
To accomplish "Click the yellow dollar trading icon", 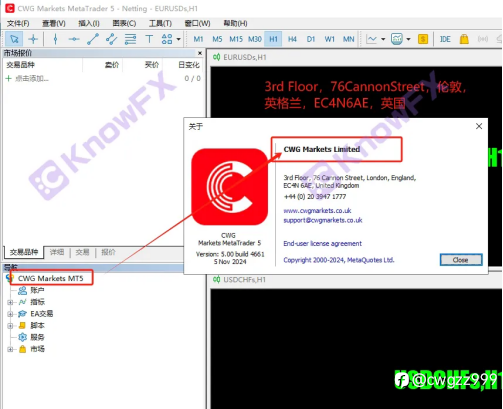I will [423, 39].
